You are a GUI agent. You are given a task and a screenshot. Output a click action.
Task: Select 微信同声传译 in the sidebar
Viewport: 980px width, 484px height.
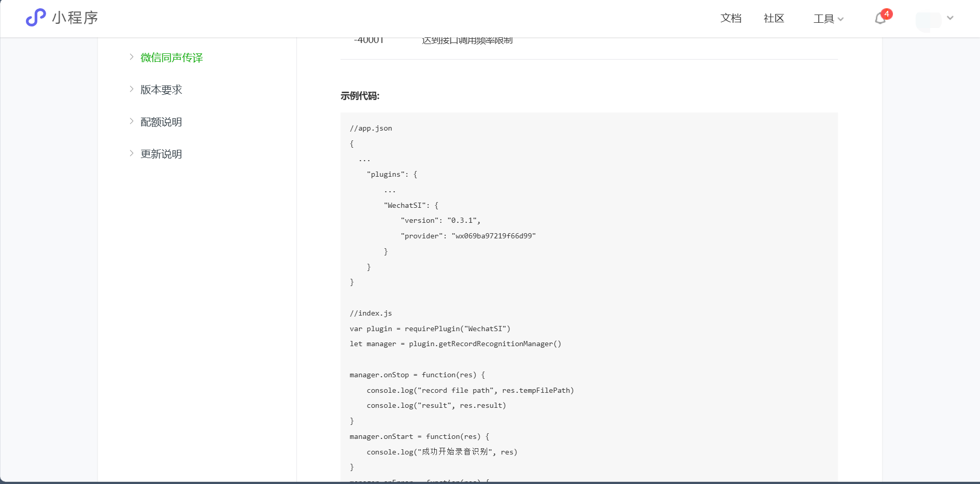tap(172, 58)
